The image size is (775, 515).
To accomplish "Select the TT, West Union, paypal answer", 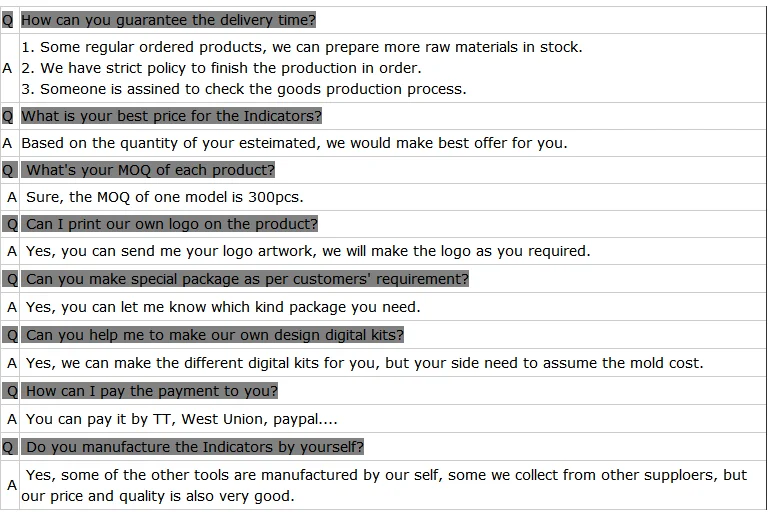I will pyautogui.click(x=181, y=419).
